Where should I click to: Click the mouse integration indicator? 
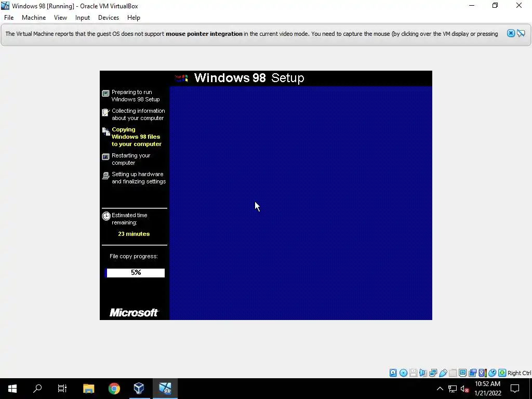point(492,373)
